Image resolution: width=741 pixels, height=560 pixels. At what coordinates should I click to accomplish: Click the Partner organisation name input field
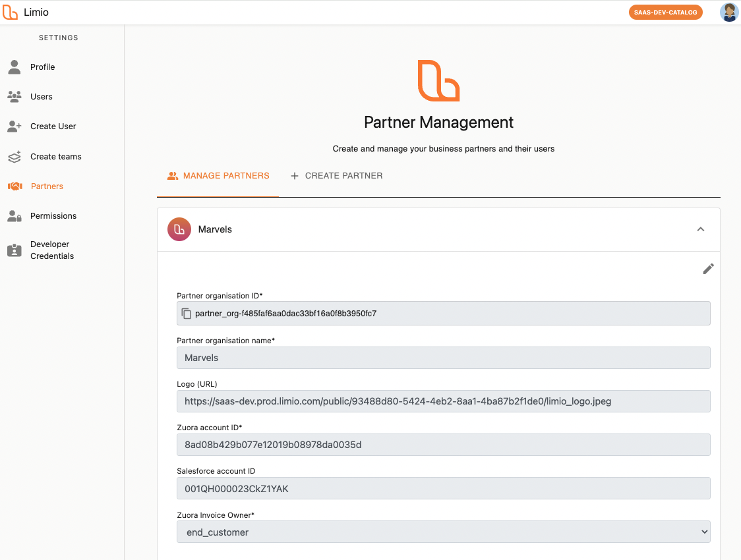click(x=443, y=357)
